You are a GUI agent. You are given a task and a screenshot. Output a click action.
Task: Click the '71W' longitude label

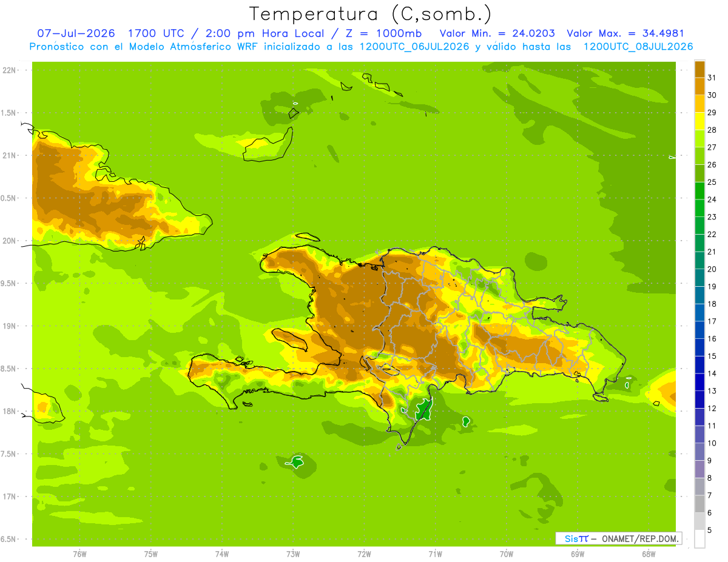click(x=435, y=554)
